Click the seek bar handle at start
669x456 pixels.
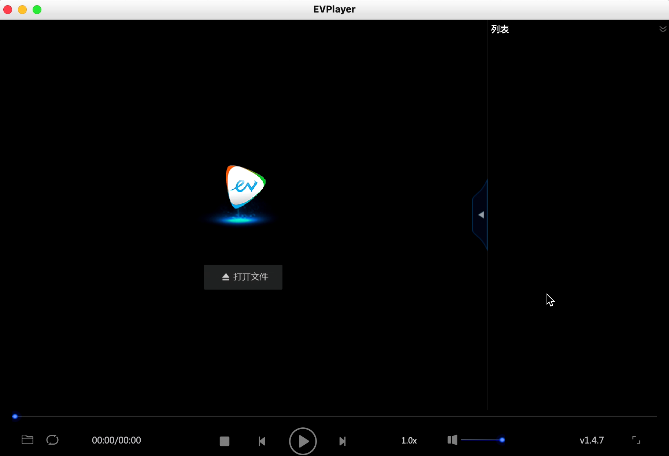click(x=15, y=416)
